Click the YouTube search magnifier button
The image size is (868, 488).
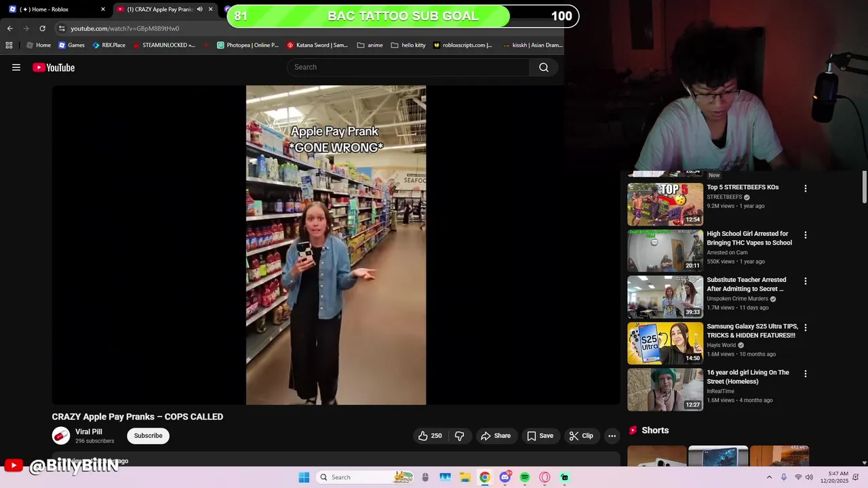point(544,67)
